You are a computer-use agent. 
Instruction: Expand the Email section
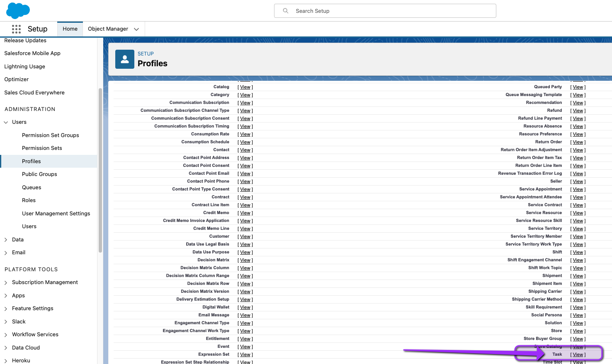coord(6,253)
